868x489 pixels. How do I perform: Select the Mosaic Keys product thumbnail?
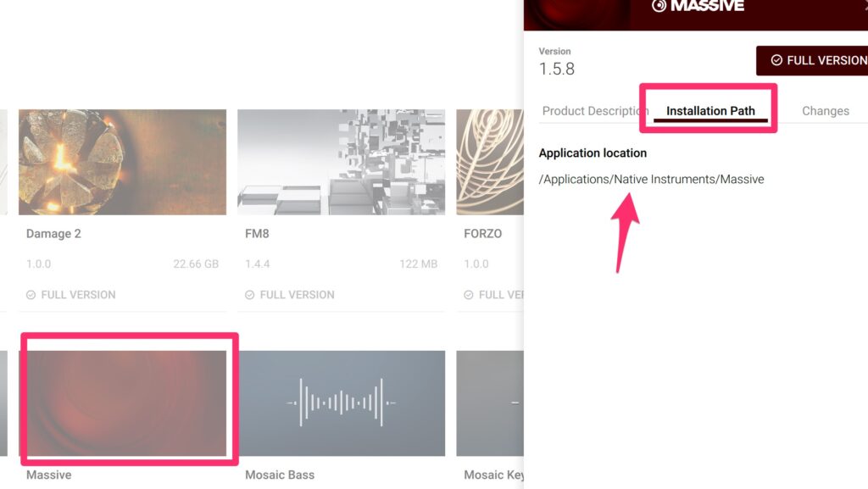[489, 403]
